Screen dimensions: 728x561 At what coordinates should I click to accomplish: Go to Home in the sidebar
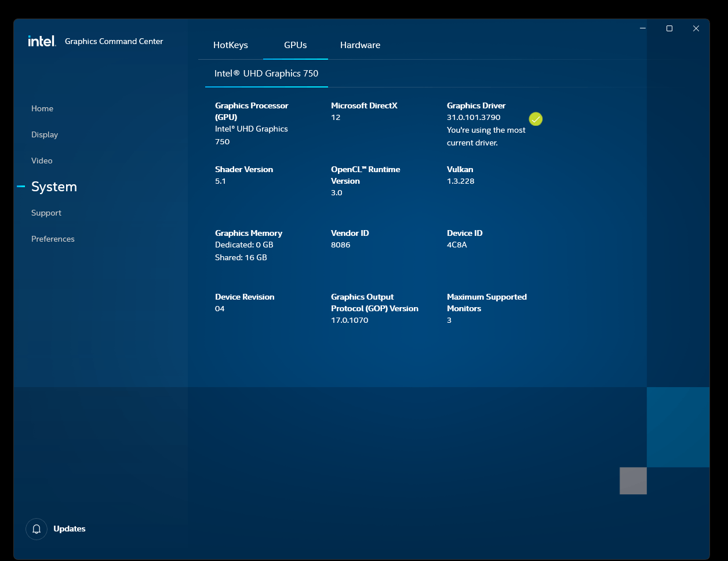click(x=42, y=108)
